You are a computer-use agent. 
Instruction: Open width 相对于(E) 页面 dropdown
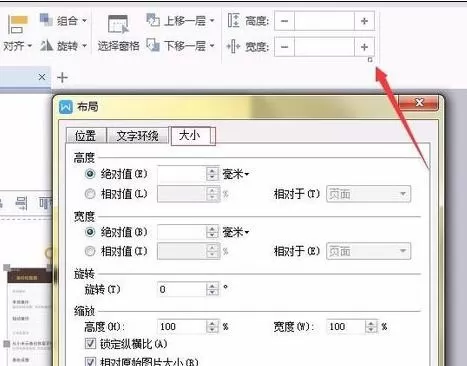pos(369,251)
